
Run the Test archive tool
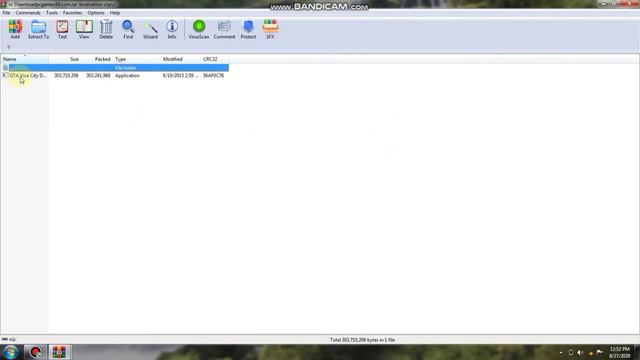(62, 29)
